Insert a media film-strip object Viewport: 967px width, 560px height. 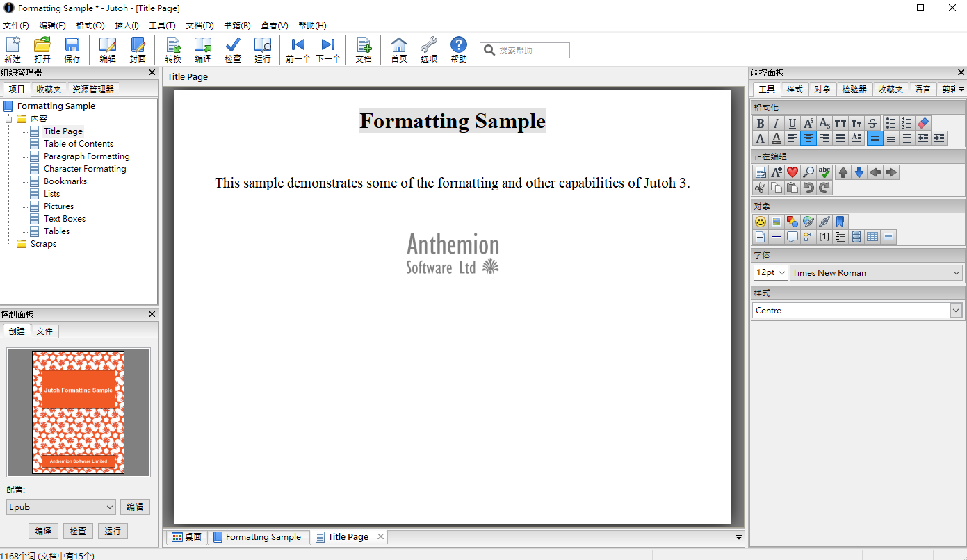pos(856,237)
